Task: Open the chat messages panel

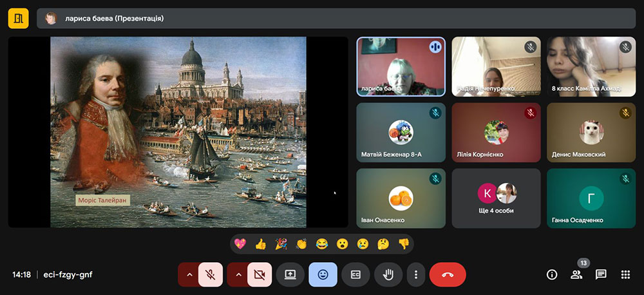Action: click(600, 274)
